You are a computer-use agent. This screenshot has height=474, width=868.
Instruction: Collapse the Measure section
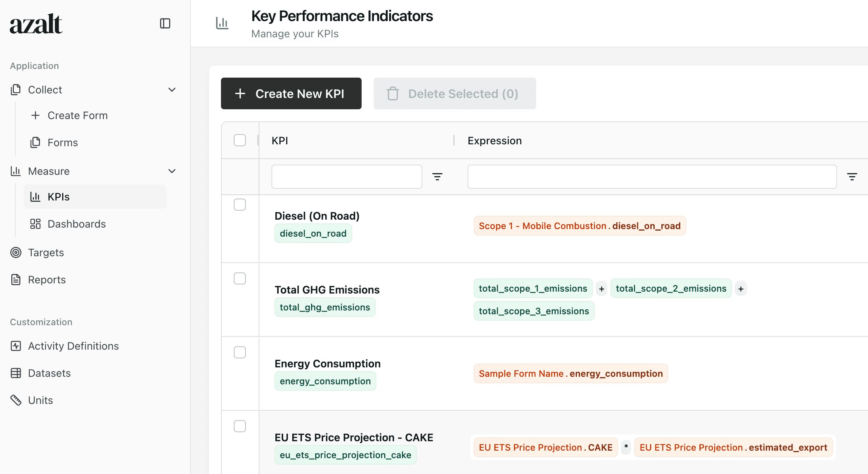click(172, 171)
